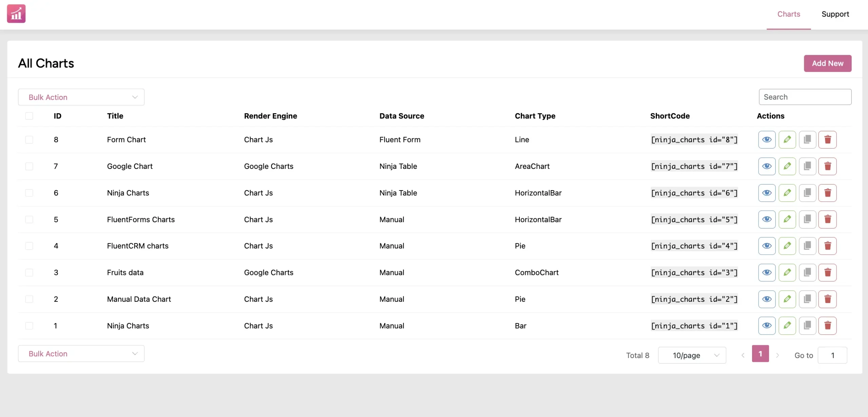868x417 pixels.
Task: Open the Ninja Charts app logo
Action: pyautogui.click(x=16, y=14)
